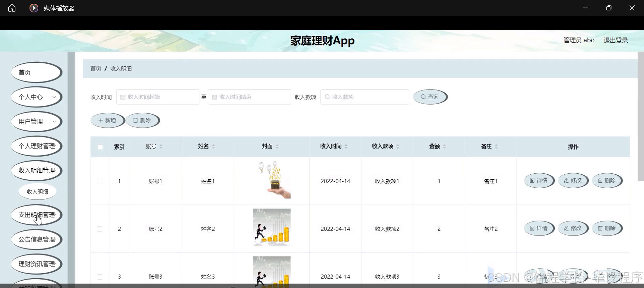Open 支出明细管理 in the sidebar
This screenshot has width=644, height=288.
click(37, 215)
